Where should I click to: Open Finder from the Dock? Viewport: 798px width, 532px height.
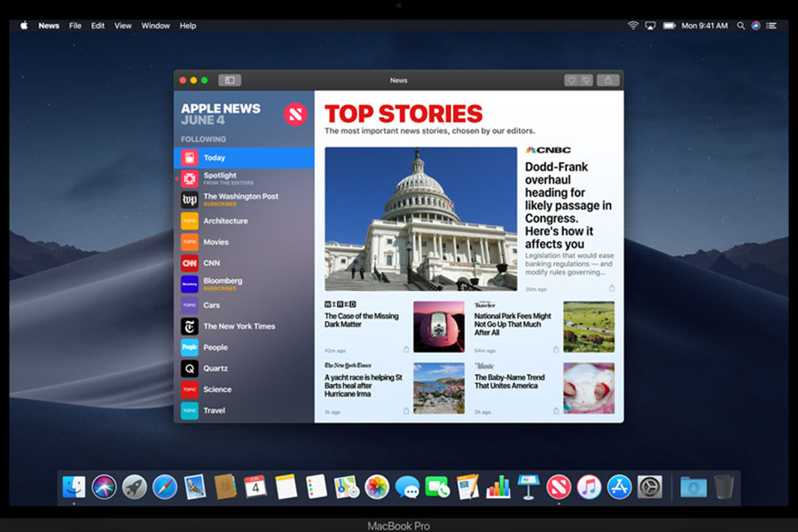coord(74,487)
